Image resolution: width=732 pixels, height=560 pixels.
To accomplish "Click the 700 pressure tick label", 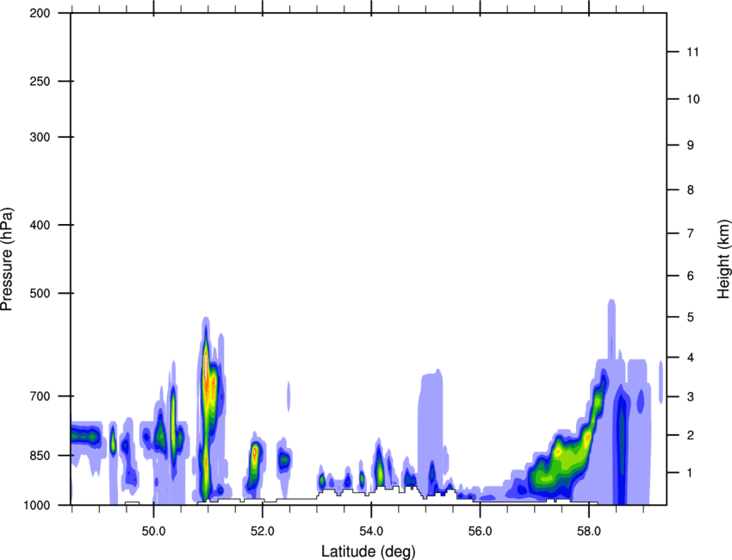I will point(40,396).
